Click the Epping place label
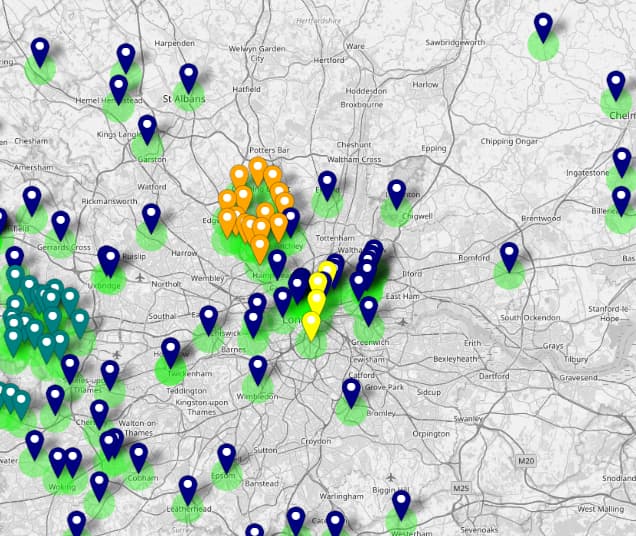636x536 pixels. 434,149
